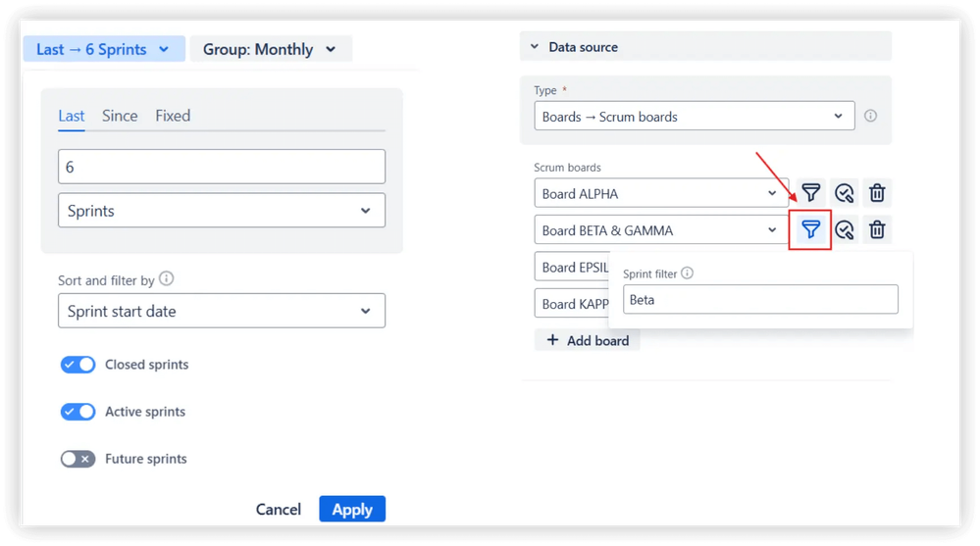
Task: Click the checkmark-edit icon beside Board ALPHA
Action: 844,193
